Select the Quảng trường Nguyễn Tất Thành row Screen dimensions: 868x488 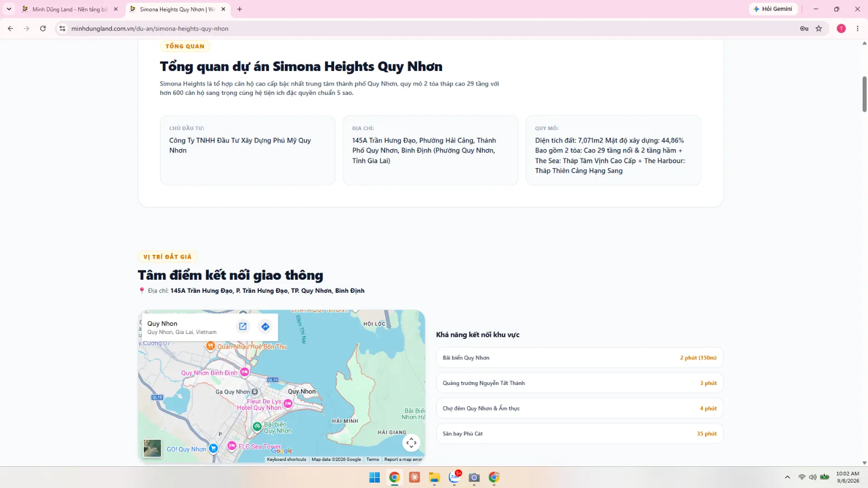579,383
